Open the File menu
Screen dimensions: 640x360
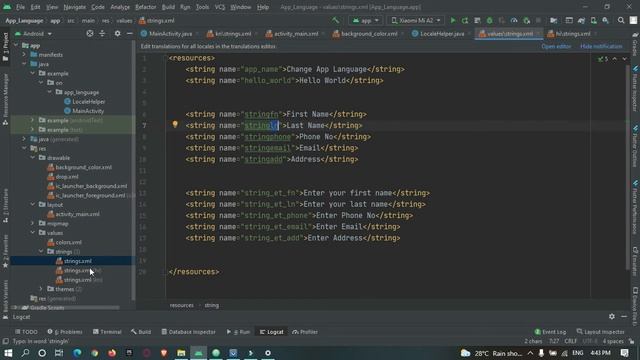pyautogui.click(x=20, y=7)
